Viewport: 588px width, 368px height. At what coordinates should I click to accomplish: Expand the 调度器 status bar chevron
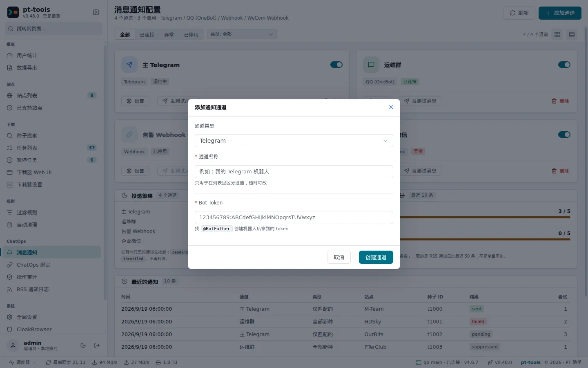[x=34, y=363]
